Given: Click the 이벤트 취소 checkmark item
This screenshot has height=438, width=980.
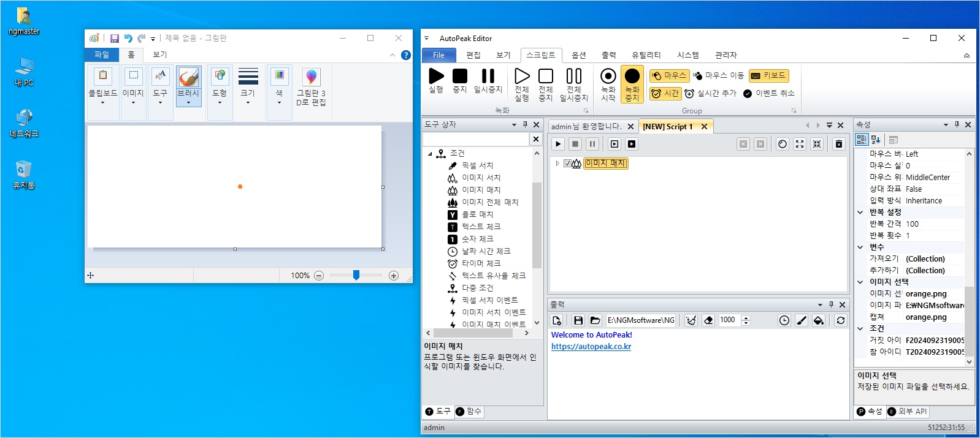Looking at the screenshot, I should 769,93.
